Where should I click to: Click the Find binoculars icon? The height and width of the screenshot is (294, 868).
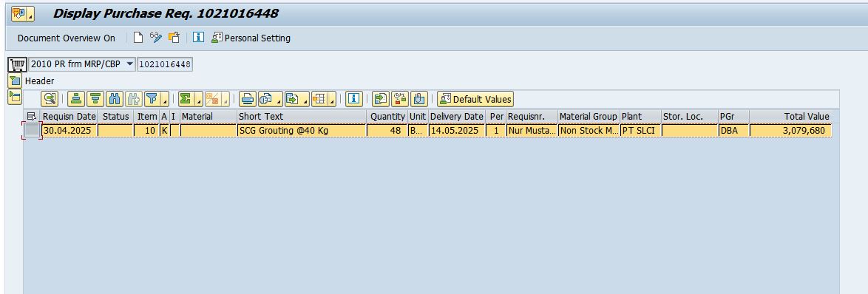tap(115, 99)
